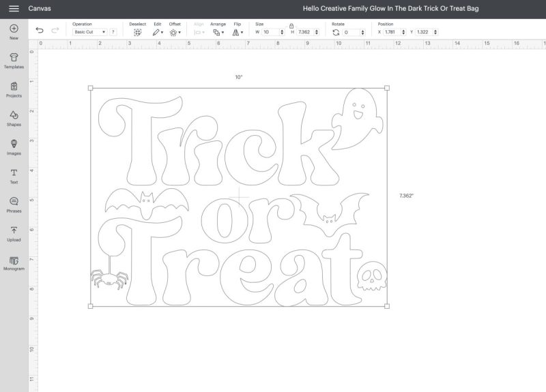Click the Canvas title in header
Screen dimensions: 546x392
(40, 8)
